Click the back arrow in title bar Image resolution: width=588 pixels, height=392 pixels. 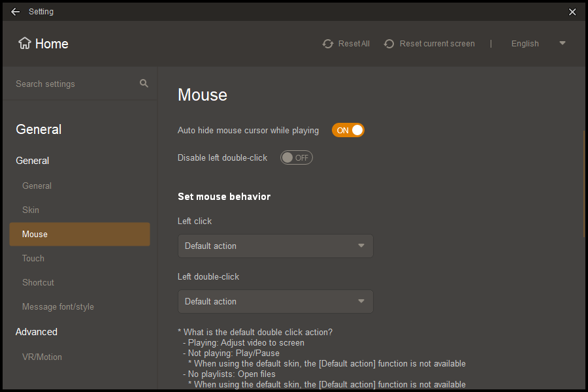[x=15, y=12]
